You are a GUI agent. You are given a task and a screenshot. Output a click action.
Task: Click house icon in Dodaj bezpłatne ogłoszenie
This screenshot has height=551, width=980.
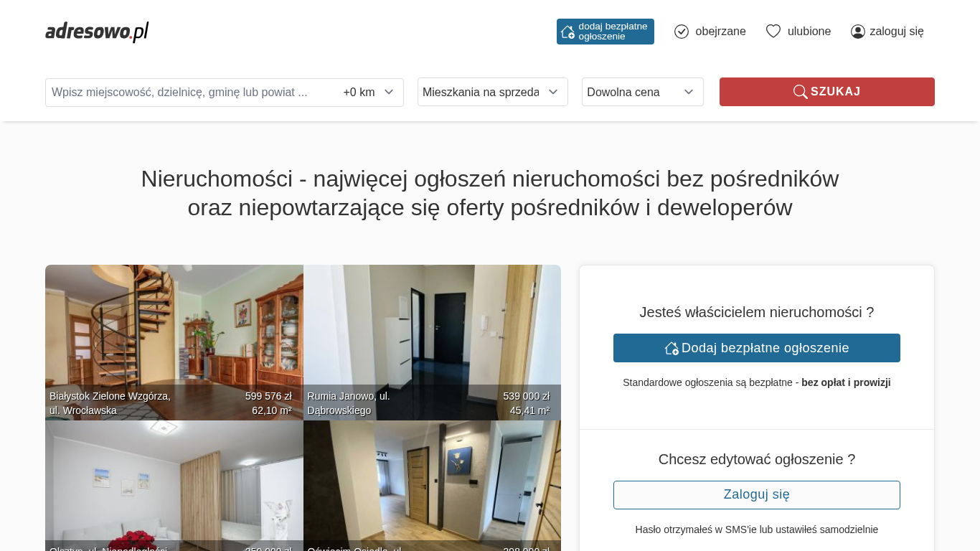point(672,348)
